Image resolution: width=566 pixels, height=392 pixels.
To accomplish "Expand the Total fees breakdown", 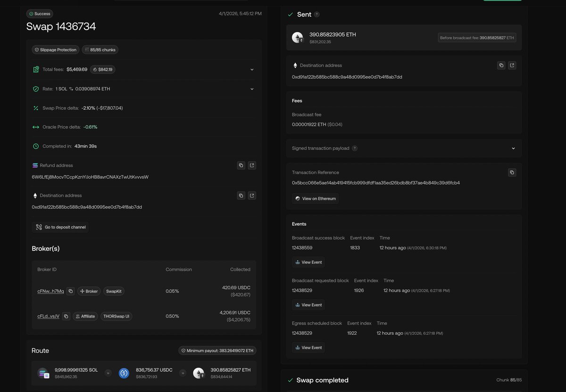I will coord(252,69).
